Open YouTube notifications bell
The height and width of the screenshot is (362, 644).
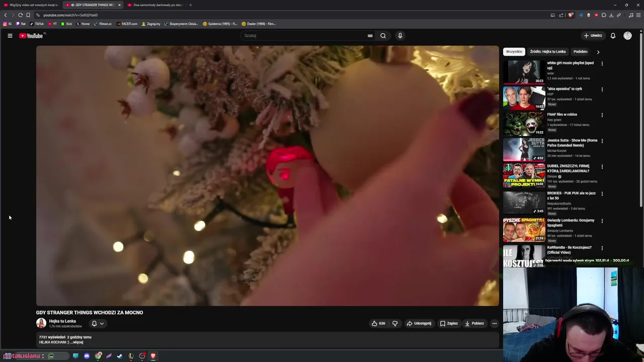(613, 36)
